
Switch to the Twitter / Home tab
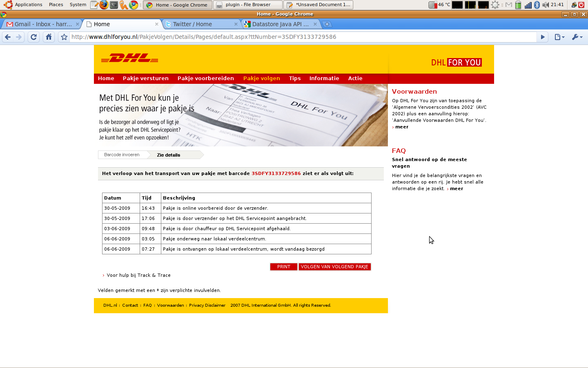click(x=201, y=24)
